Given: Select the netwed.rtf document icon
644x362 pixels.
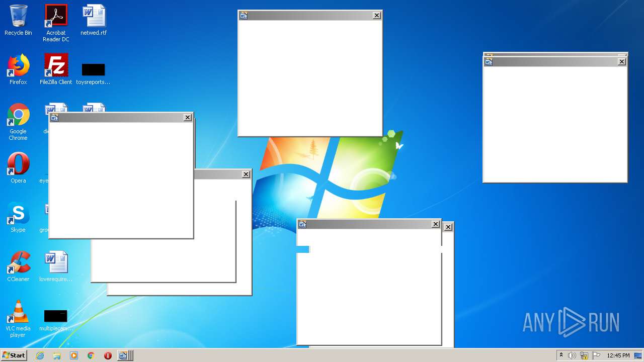Looking at the screenshot, I should click(94, 20).
